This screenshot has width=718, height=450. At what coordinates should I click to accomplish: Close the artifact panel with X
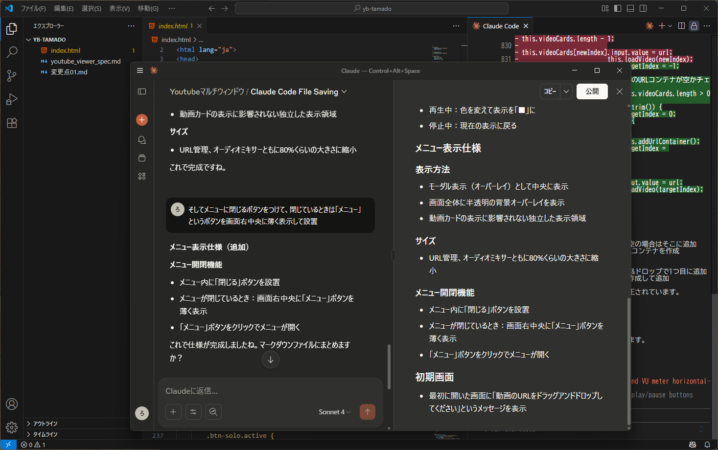coord(620,92)
